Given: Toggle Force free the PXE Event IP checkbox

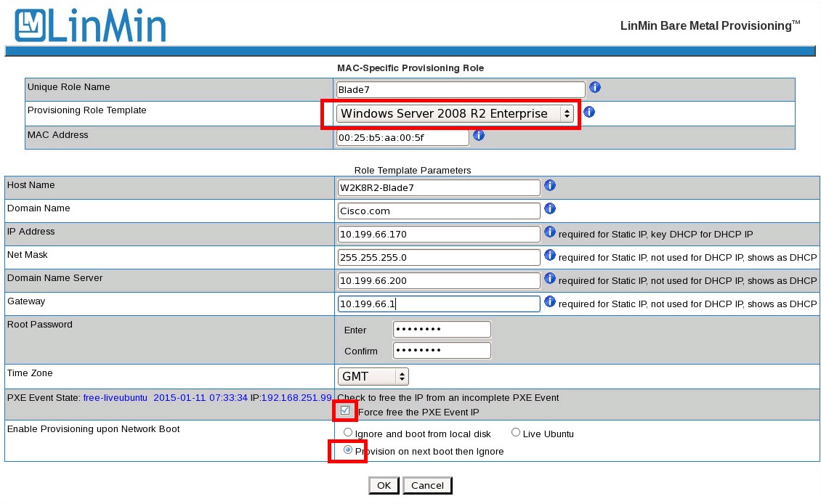Looking at the screenshot, I should 345,411.
